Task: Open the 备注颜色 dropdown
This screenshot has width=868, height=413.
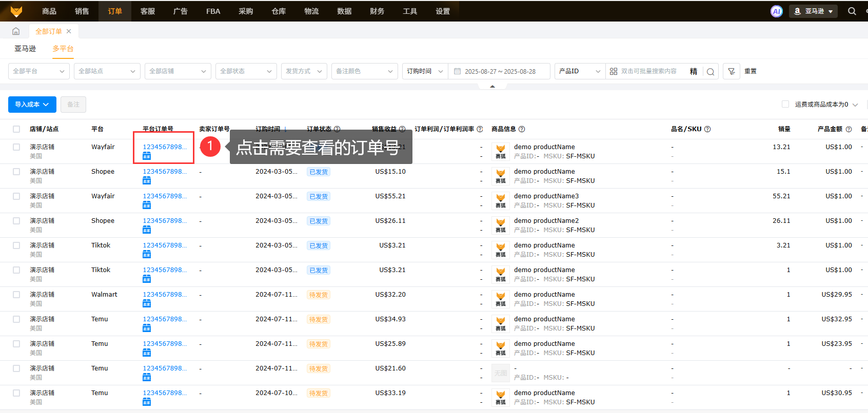Action: [x=364, y=71]
